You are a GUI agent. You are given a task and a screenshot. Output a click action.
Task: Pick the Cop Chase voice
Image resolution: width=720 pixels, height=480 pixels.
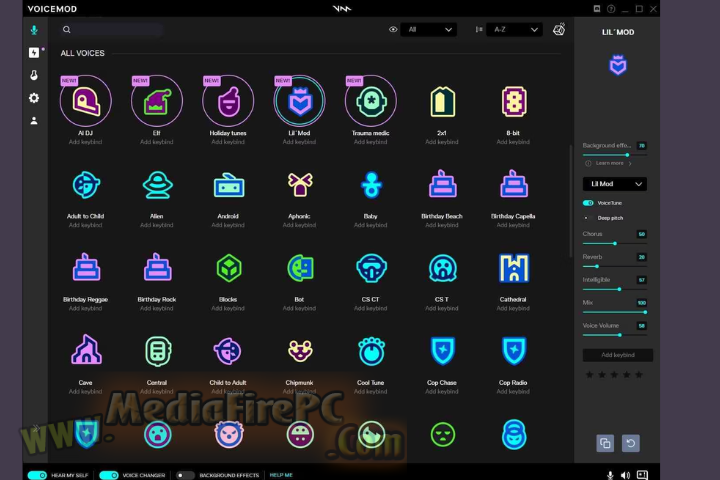coord(442,351)
